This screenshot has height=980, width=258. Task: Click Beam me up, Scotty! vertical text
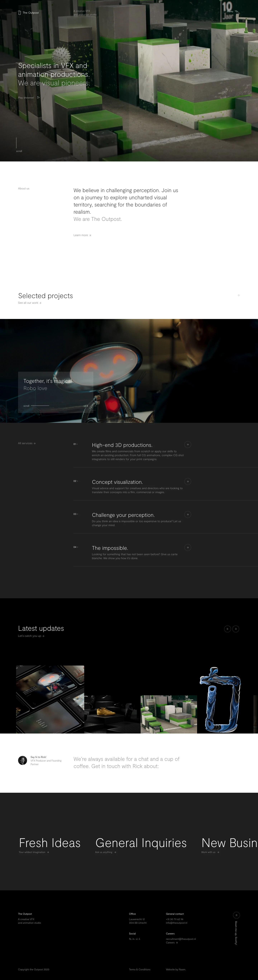[x=236, y=933]
